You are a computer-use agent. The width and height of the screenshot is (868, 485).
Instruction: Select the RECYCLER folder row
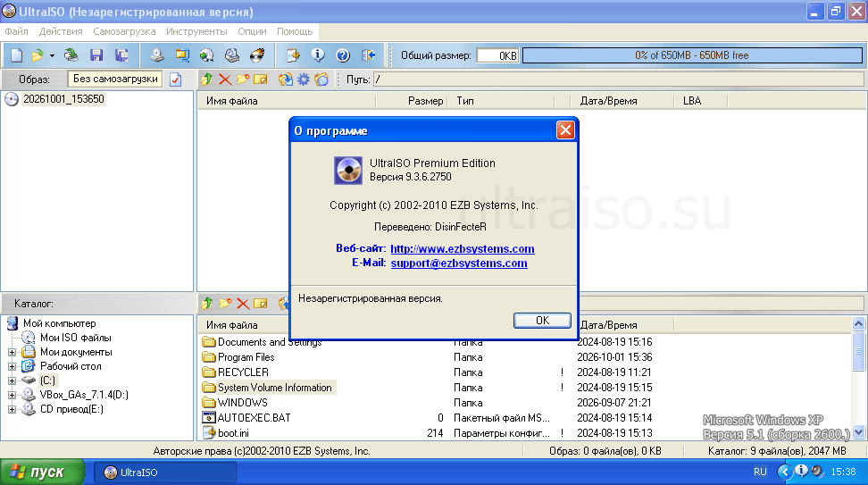click(243, 372)
